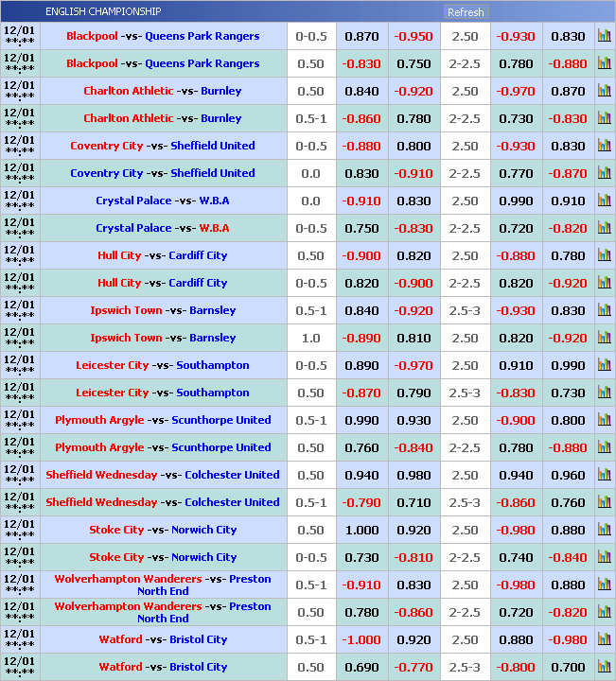Select Wolverhampton Wanderers in the 0.5-1 handicap row
This screenshot has height=681, width=616.
128,578
